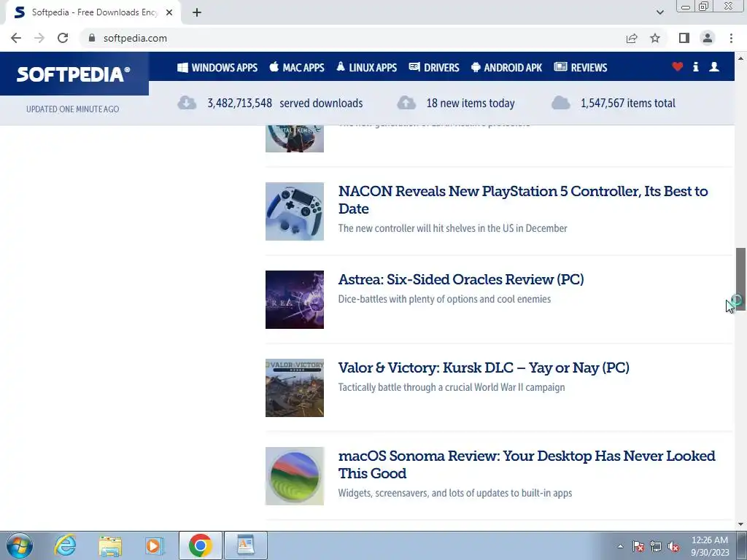Viewport: 747px width, 560px height.
Task: Open the Reviews section
Action: [581, 68]
